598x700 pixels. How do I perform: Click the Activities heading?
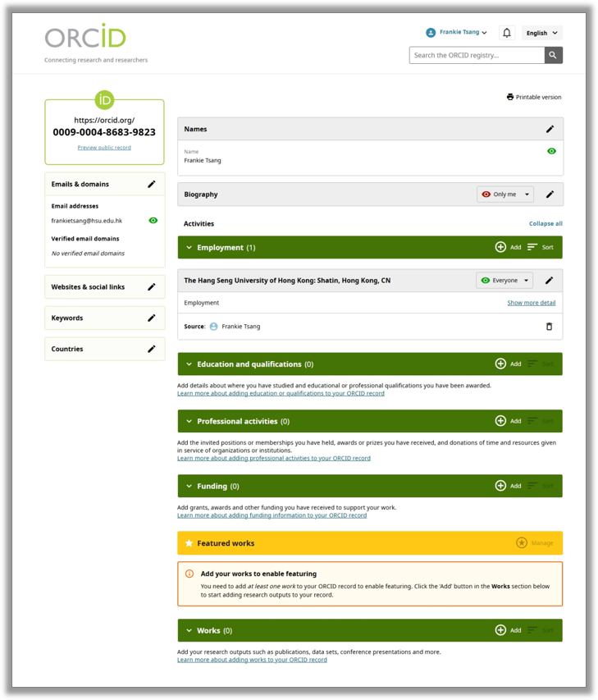[199, 224]
